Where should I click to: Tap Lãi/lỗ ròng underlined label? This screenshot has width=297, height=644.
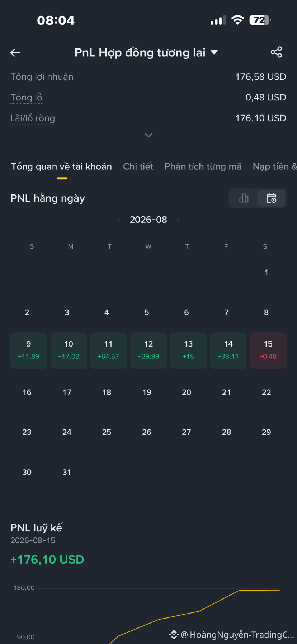33,118
